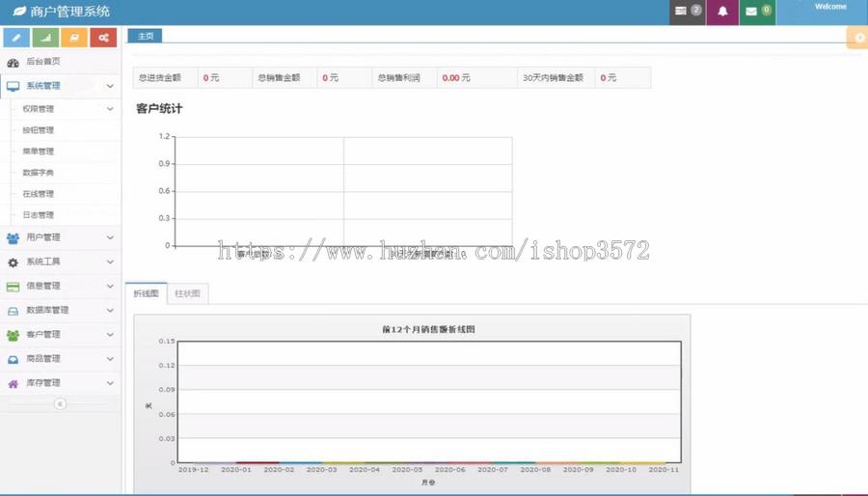
Task: Click the card icon beside 信息管理
Action: [13, 287]
